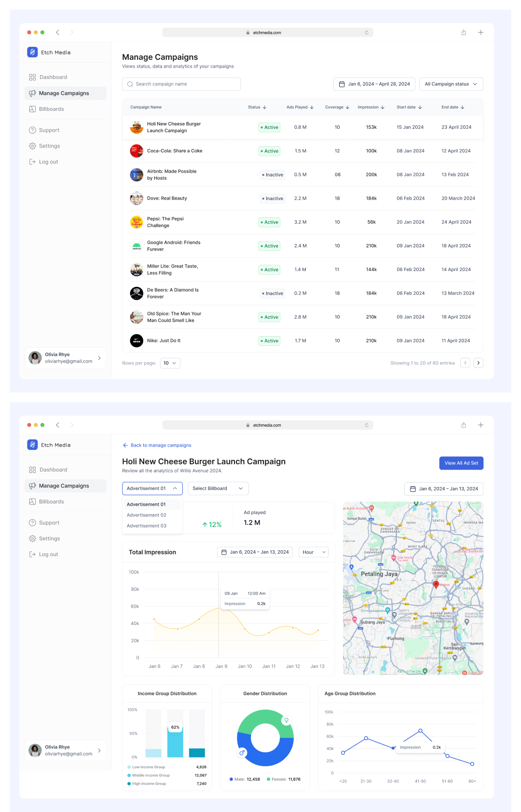Click Nike campaign logo thumbnail
The width and height of the screenshot is (521, 812).
pos(137,340)
